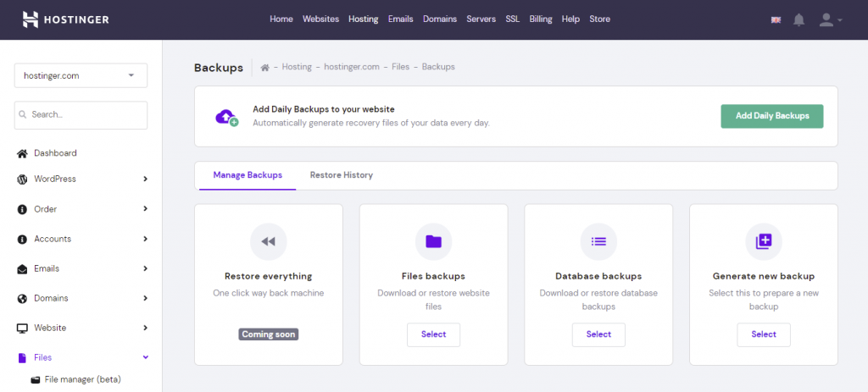Image resolution: width=868 pixels, height=392 pixels.
Task: Open File manager (beta) in the sidebar
Action: coord(82,380)
